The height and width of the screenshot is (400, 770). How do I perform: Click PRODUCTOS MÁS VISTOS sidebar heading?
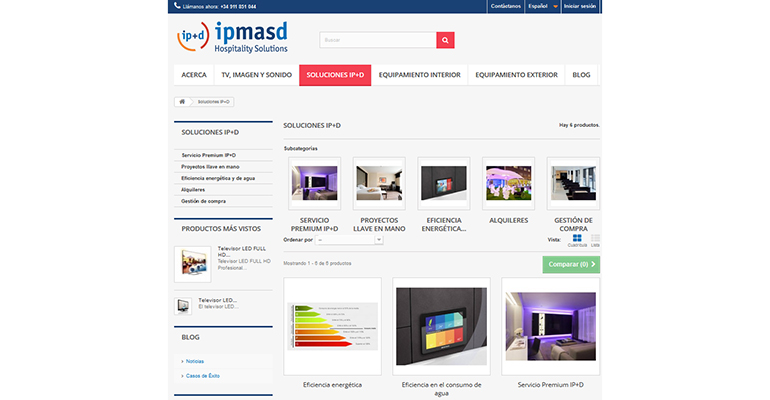[221, 229]
